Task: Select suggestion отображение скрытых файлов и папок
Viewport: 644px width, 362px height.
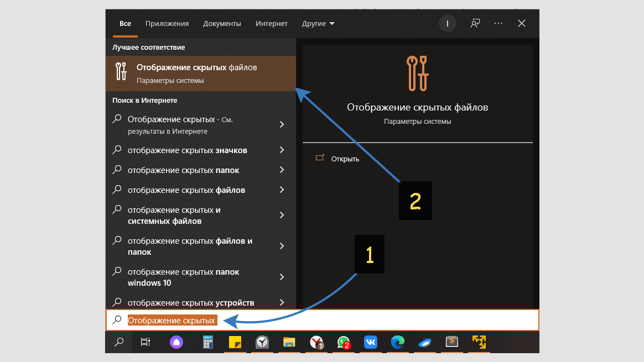Action: (201, 246)
